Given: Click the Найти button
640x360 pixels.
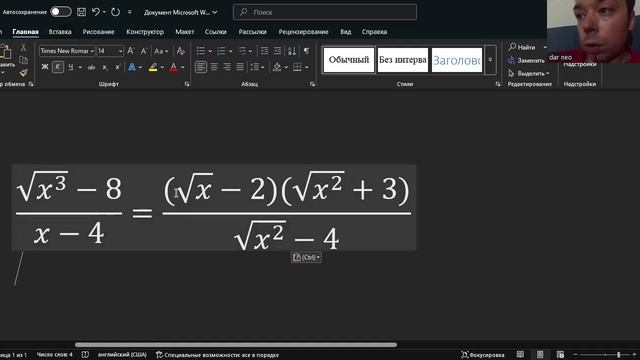Looking at the screenshot, I should tap(522, 47).
